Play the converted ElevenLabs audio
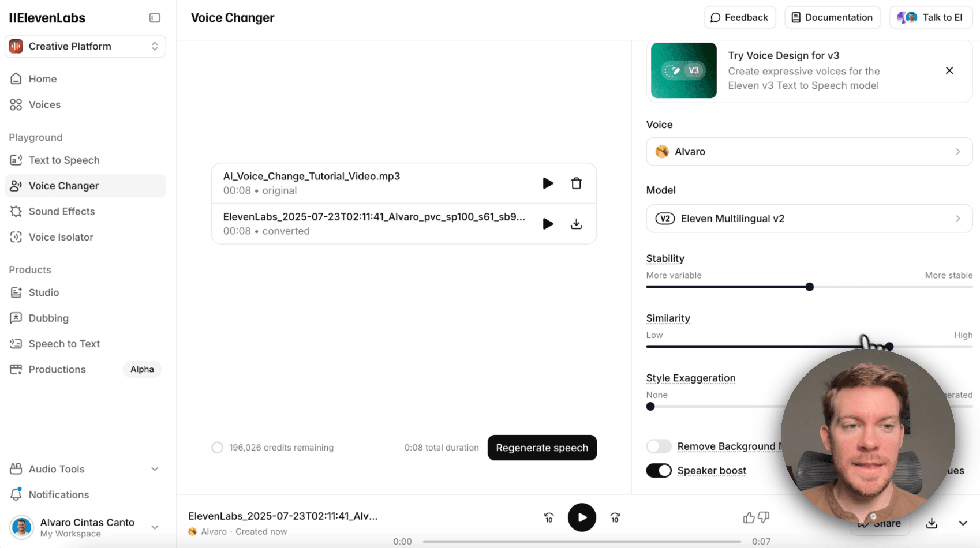Viewport: 980px width, 548px height. pyautogui.click(x=548, y=224)
